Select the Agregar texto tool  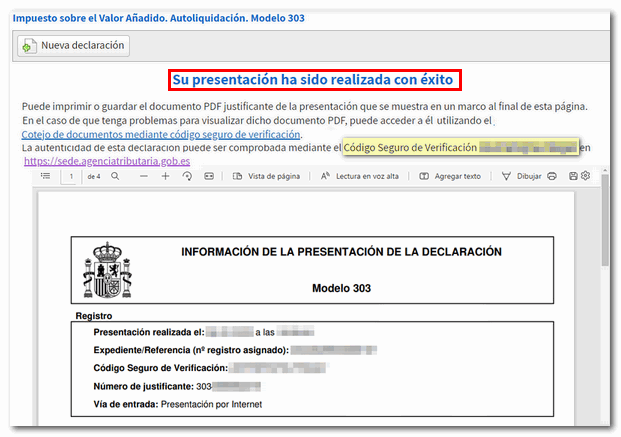pos(450,176)
